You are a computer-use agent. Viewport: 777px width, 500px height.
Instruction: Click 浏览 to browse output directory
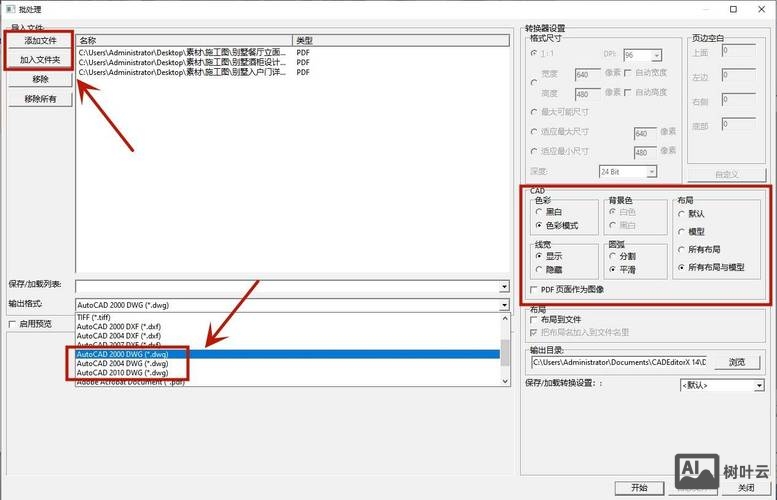[736, 362]
